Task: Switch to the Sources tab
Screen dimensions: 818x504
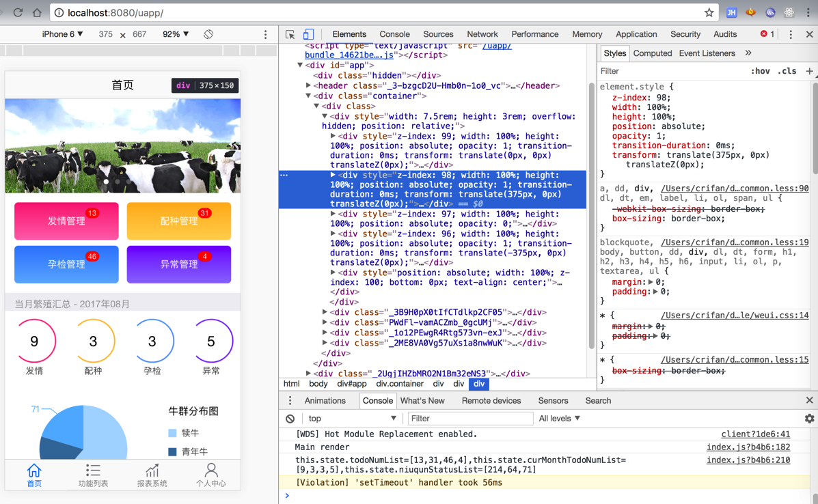Action: tap(438, 34)
